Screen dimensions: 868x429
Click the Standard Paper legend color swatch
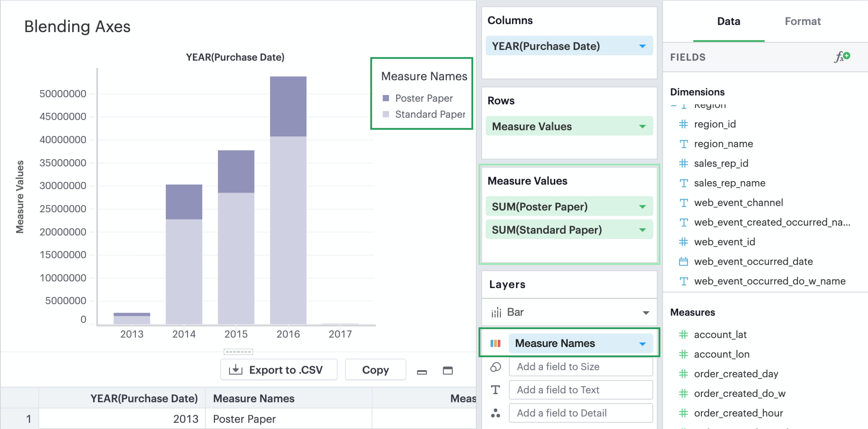[x=386, y=114]
